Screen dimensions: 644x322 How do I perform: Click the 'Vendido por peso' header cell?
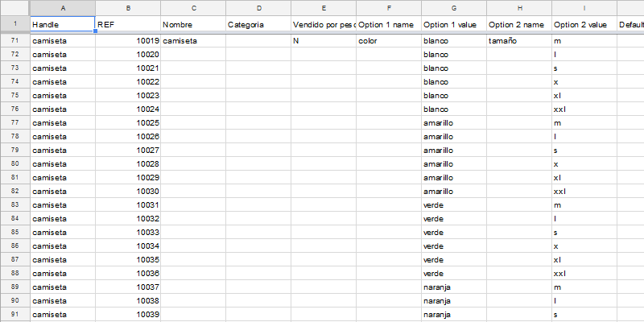click(324, 24)
